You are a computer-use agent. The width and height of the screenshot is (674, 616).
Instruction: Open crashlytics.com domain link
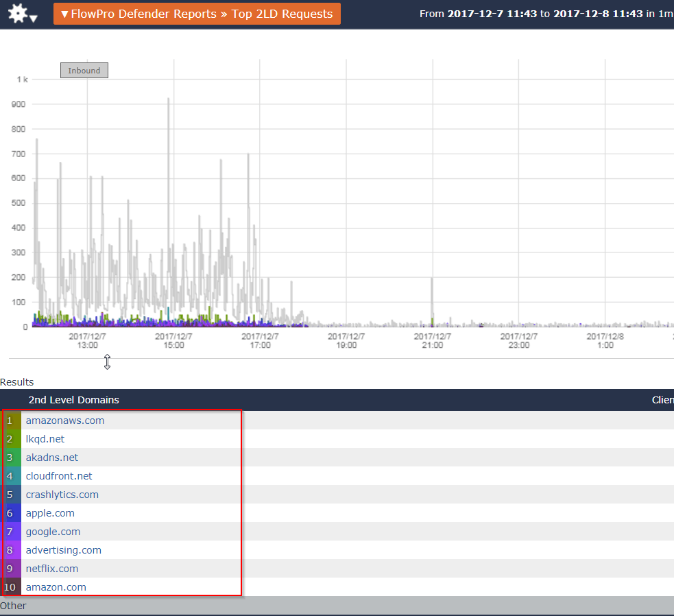click(x=62, y=495)
